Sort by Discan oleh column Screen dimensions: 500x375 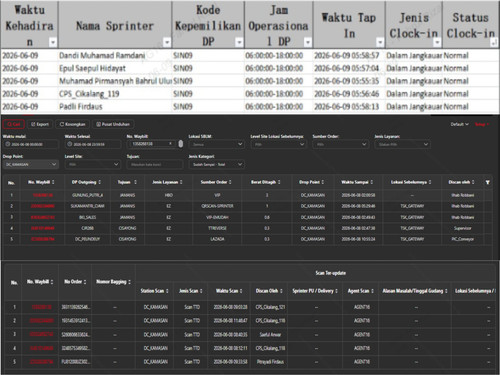coord(473,182)
